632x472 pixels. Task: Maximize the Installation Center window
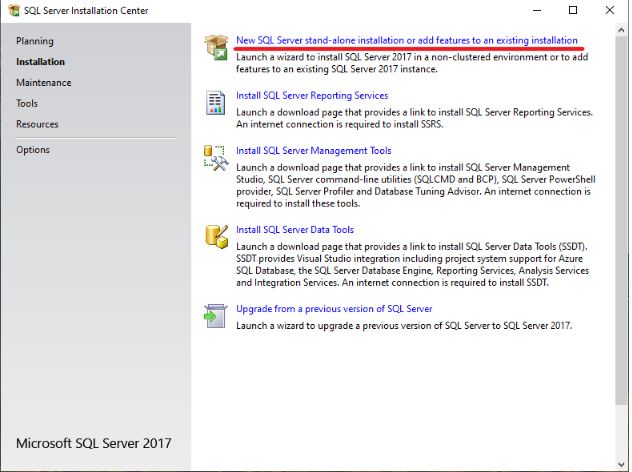coord(573,10)
